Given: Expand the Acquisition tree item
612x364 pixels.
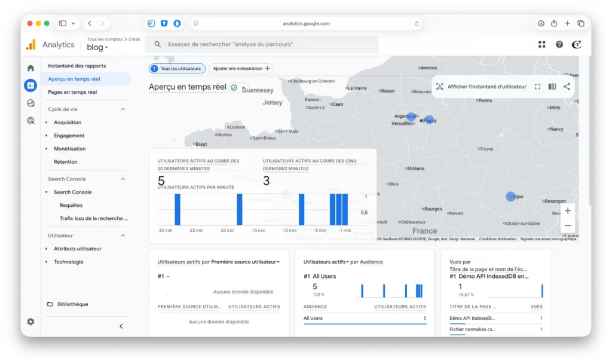Looking at the screenshot, I should (47, 123).
